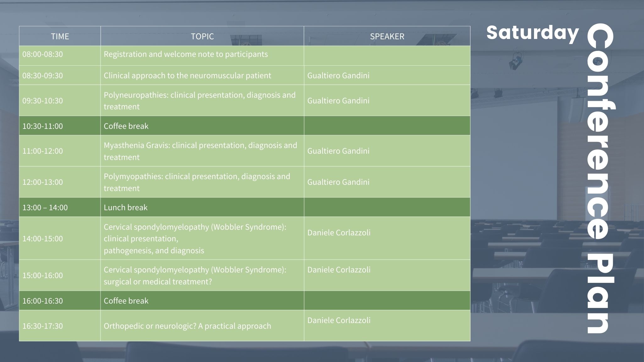The image size is (644, 362).
Task: Click Orthopedic or neurologic practical approach cell
Action: click(187, 326)
